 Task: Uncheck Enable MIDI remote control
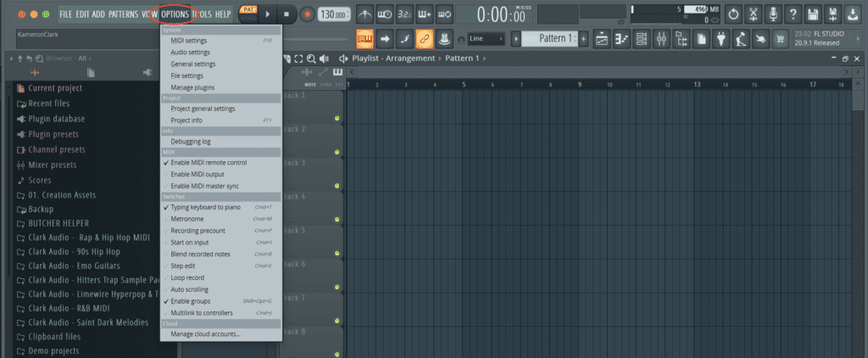(x=221, y=162)
